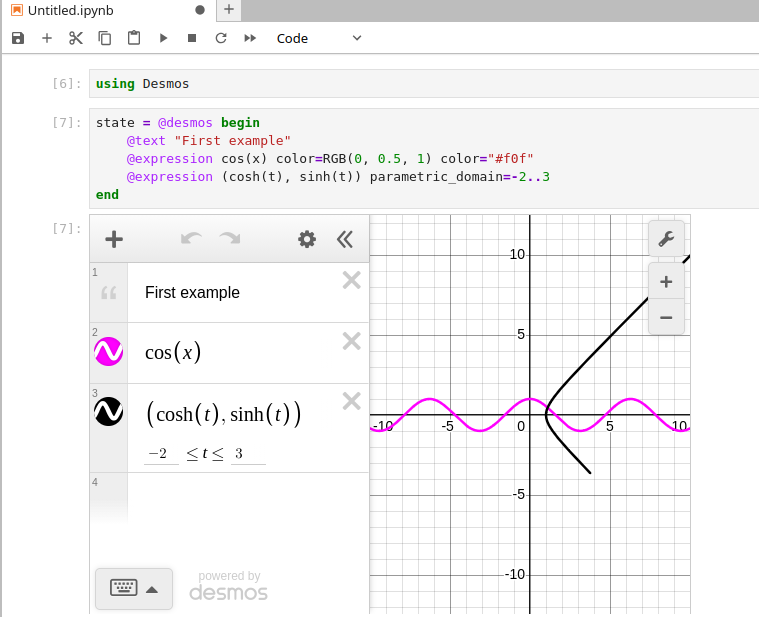
Task: Run the selected cell
Action: (x=163, y=38)
